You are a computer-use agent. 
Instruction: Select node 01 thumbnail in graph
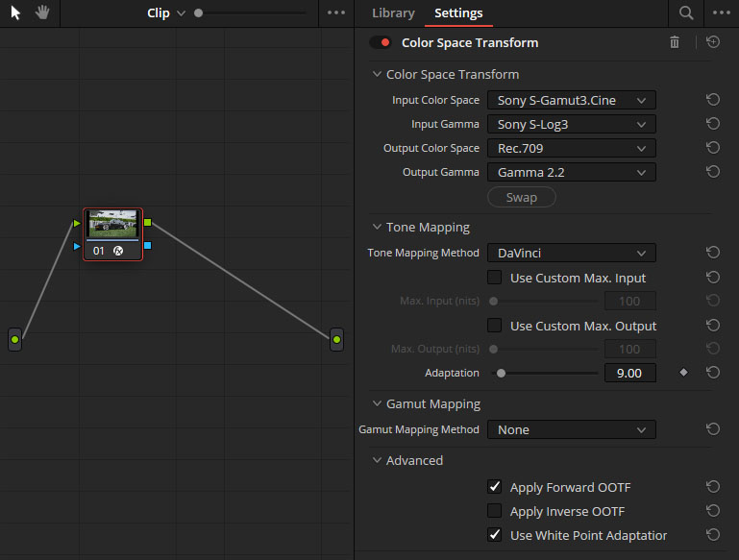point(112,225)
